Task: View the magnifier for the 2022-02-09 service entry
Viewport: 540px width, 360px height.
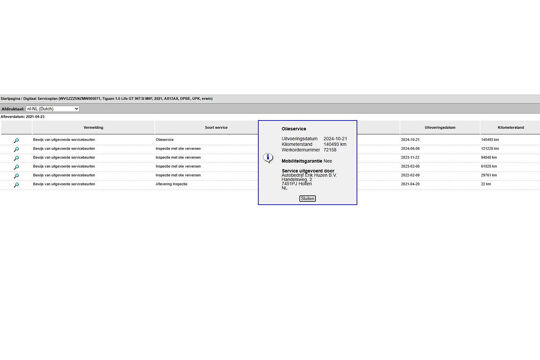Action: pos(16,176)
